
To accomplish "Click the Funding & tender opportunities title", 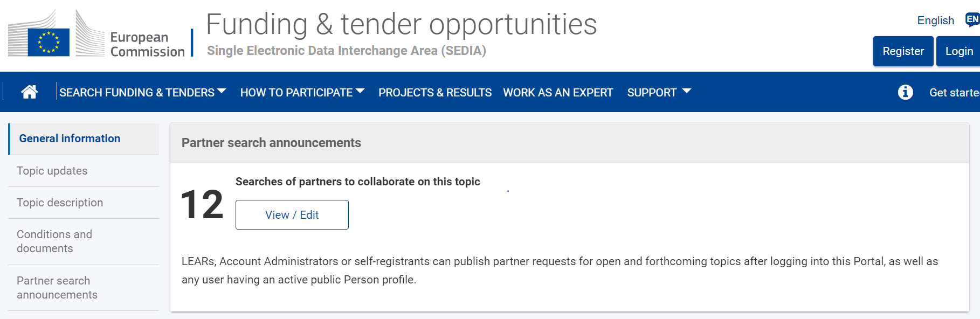I will (402, 24).
